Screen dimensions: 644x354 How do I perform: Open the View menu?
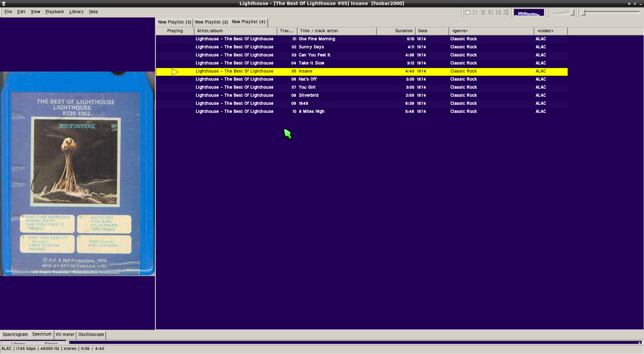[36, 12]
